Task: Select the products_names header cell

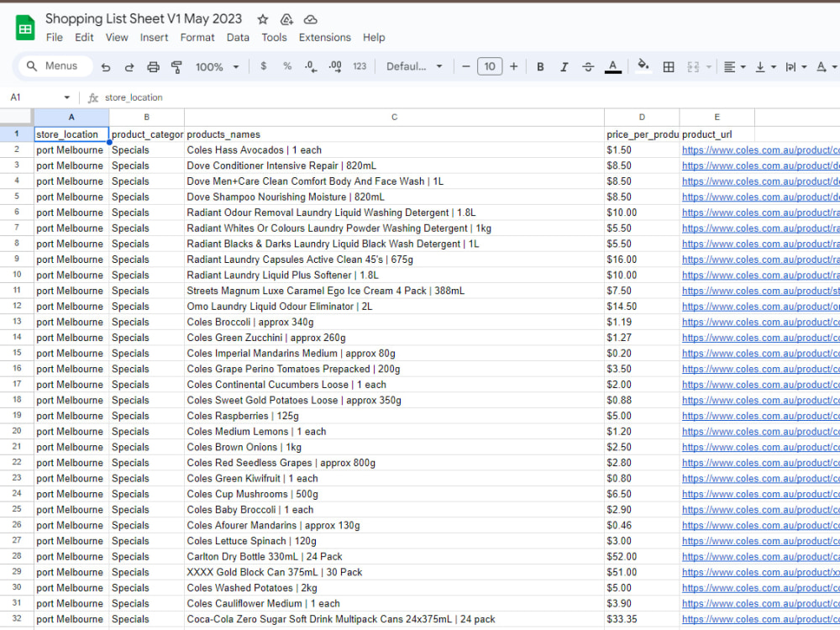Action: pos(394,134)
